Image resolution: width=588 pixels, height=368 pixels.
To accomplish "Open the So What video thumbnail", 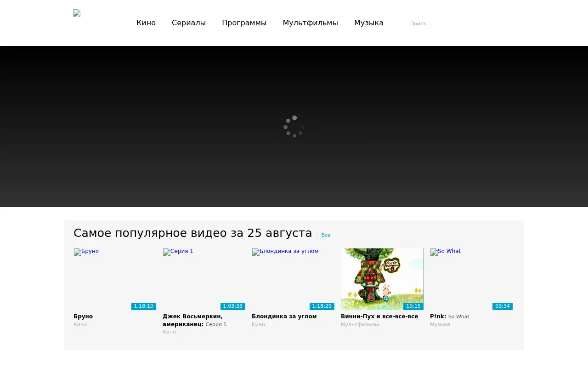I will click(x=471, y=279).
